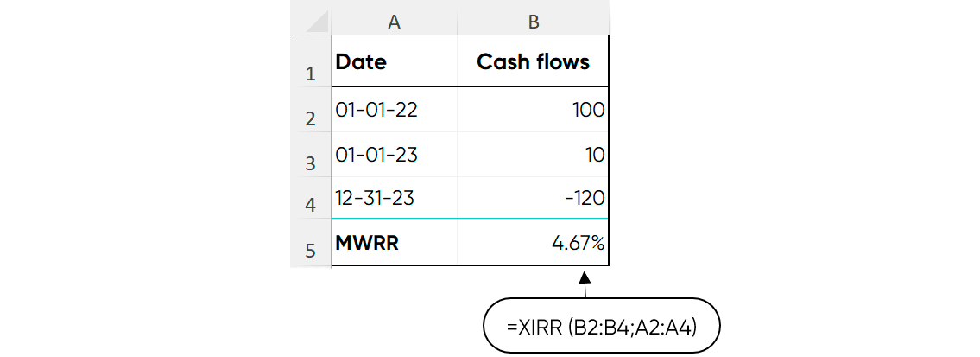This screenshot has width=980, height=357.
Task: Select row 1 header
Action: click(311, 61)
